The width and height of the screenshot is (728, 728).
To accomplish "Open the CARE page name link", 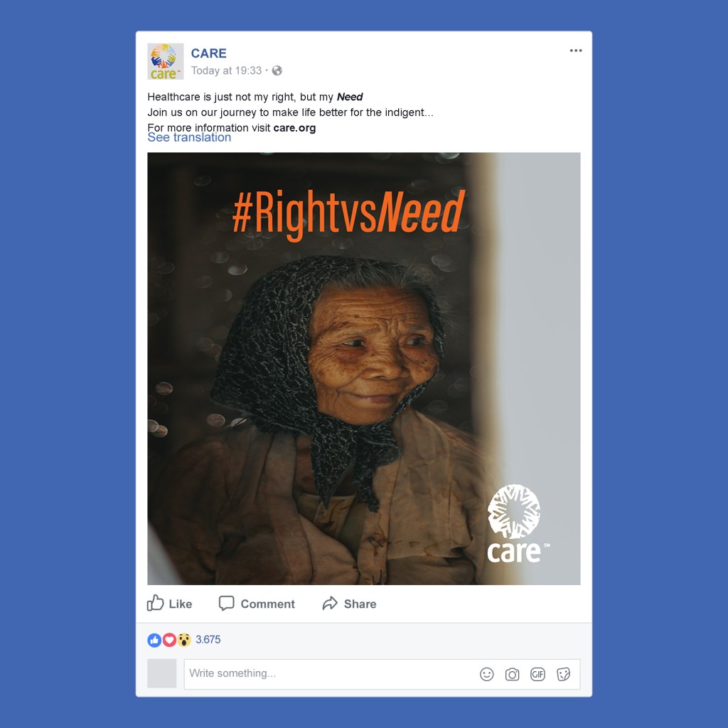I will pos(208,53).
